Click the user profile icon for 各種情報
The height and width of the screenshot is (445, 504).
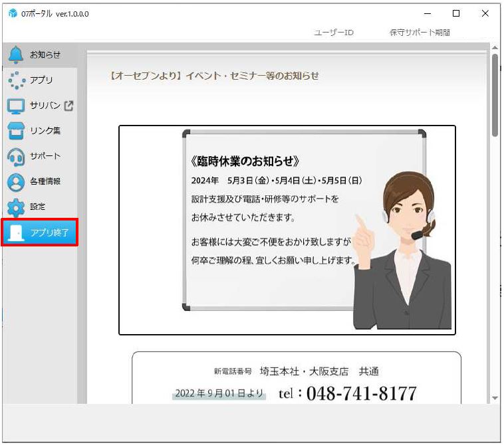tap(16, 182)
